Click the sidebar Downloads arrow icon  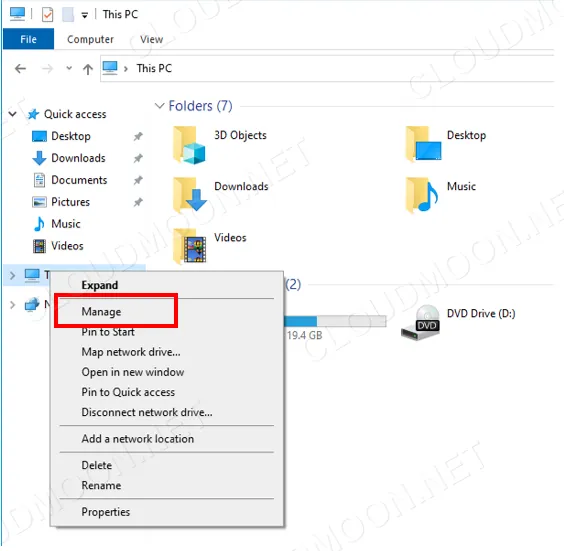[39, 158]
